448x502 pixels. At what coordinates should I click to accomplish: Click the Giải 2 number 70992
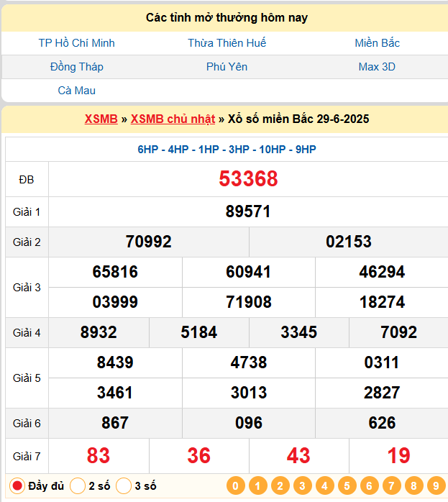coord(148,242)
